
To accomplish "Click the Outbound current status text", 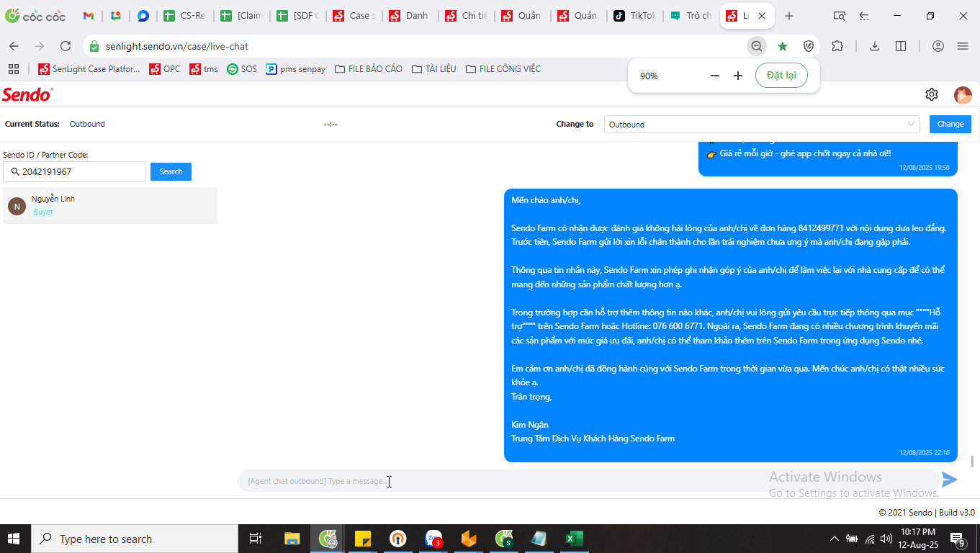I will pyautogui.click(x=87, y=124).
